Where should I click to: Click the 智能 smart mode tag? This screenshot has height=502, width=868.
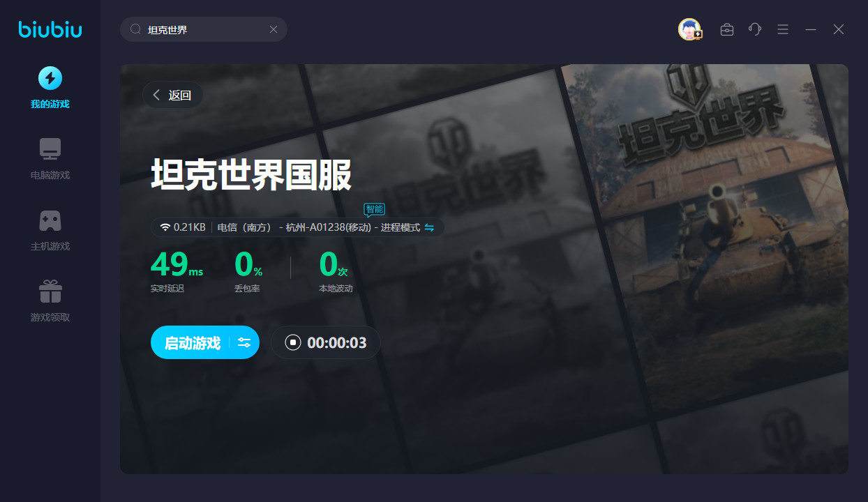[x=375, y=209]
